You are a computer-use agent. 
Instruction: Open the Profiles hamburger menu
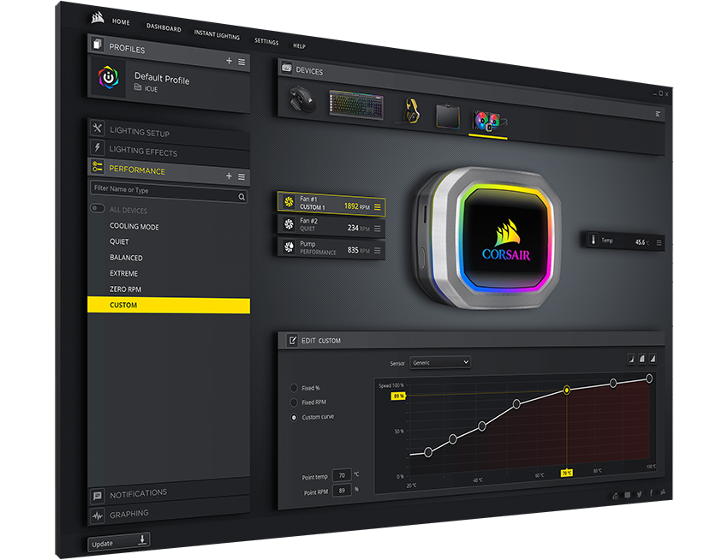pos(242,62)
